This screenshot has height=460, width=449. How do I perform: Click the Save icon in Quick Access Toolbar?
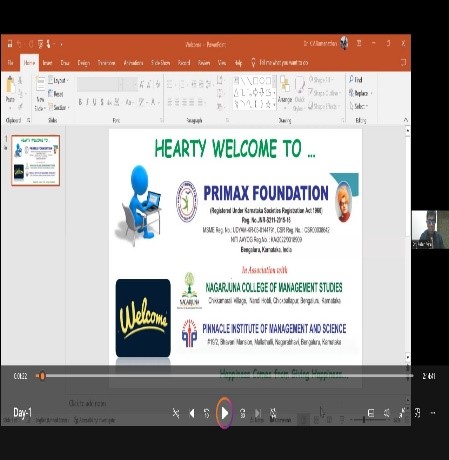(10, 44)
